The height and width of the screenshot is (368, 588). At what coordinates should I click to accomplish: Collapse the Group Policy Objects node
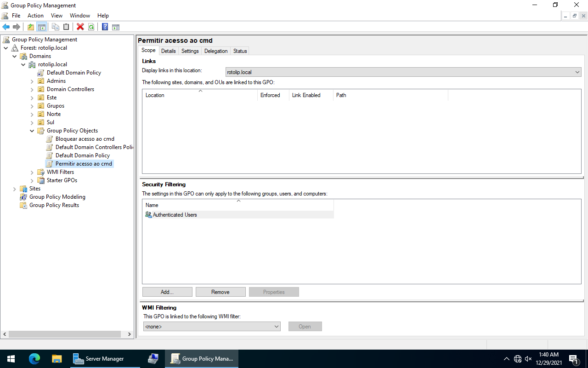click(x=32, y=131)
